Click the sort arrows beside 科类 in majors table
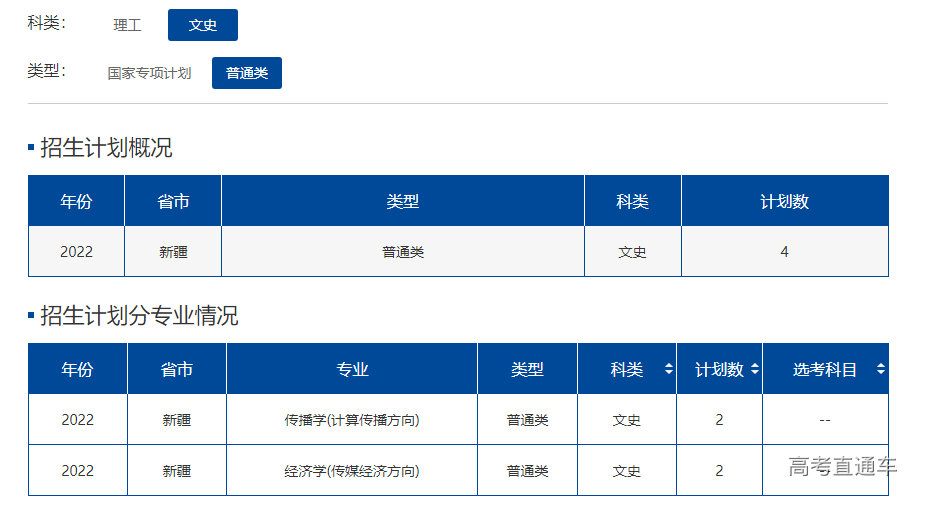The height and width of the screenshot is (506, 926). pos(668,369)
